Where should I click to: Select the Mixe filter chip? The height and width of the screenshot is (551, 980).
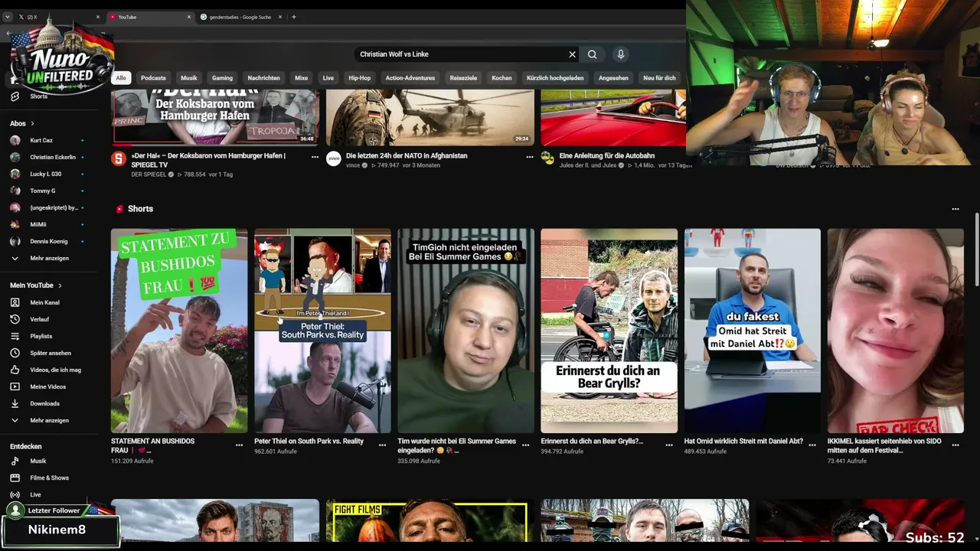302,78
